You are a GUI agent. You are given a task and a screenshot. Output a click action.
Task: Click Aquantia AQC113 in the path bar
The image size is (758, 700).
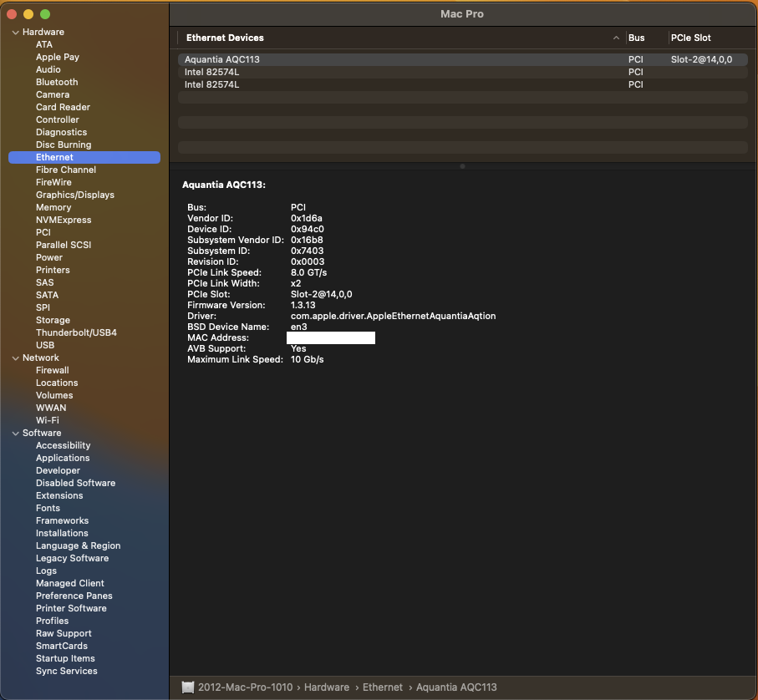pos(456,687)
